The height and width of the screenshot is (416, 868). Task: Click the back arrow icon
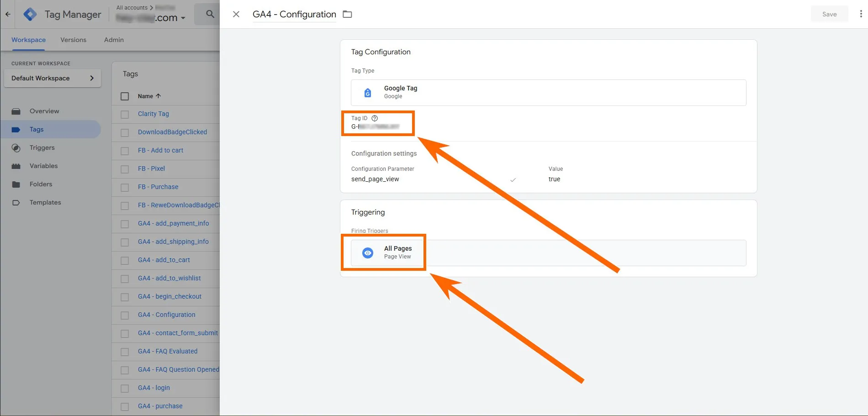[8, 14]
